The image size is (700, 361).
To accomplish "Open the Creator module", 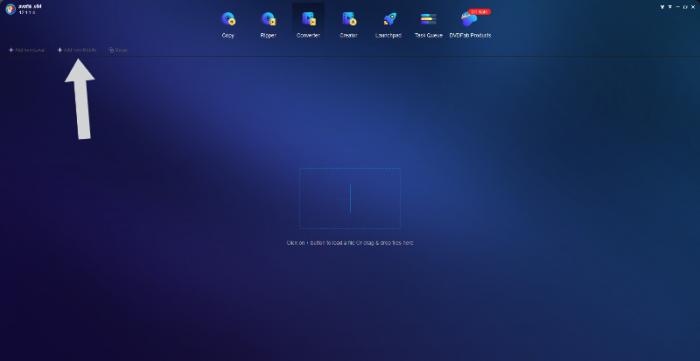I will point(349,25).
